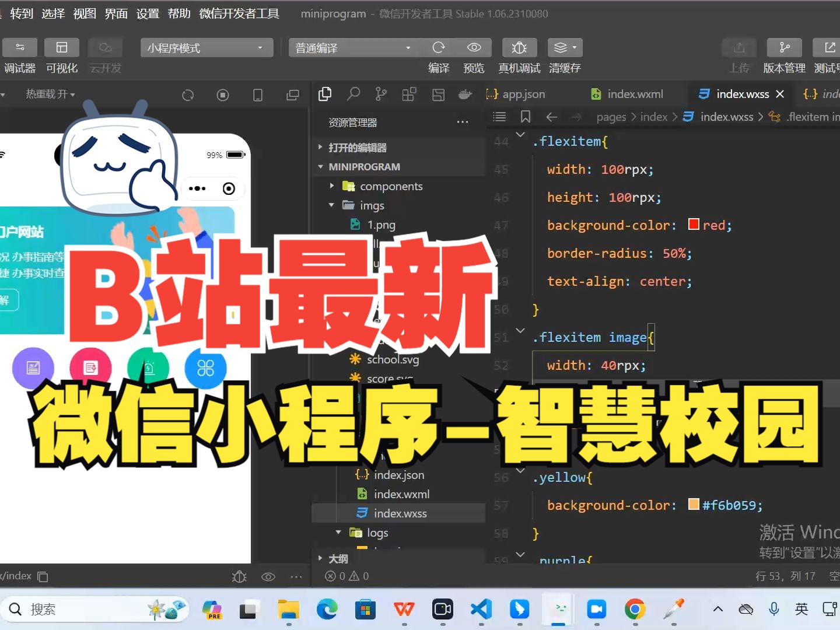Screen dimensions: 840x630
Task: Select index.wxss in the file tree
Action: [x=400, y=513]
